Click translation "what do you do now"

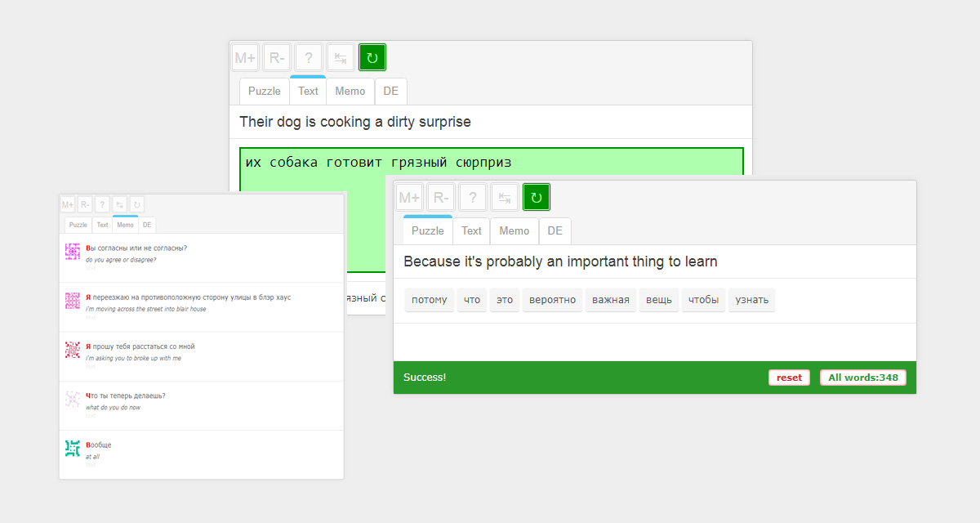114,407
